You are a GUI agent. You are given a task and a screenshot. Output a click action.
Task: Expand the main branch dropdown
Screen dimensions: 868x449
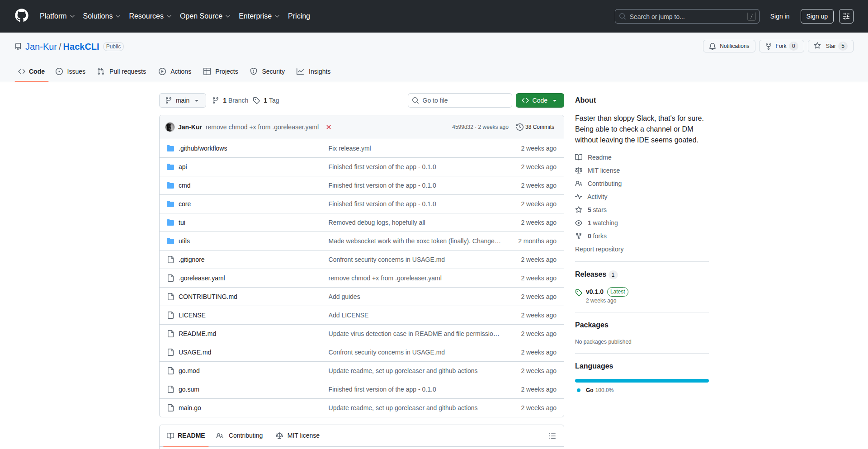click(x=182, y=100)
